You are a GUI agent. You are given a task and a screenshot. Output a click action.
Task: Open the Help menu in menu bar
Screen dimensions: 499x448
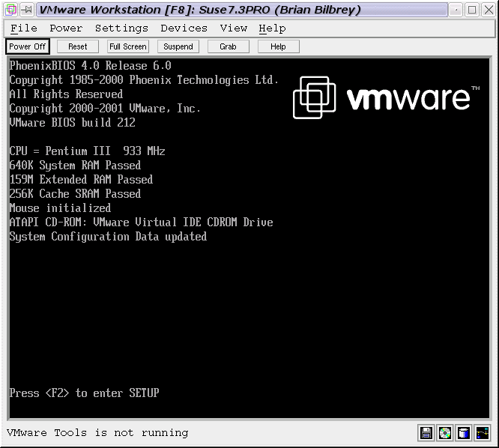(272, 28)
